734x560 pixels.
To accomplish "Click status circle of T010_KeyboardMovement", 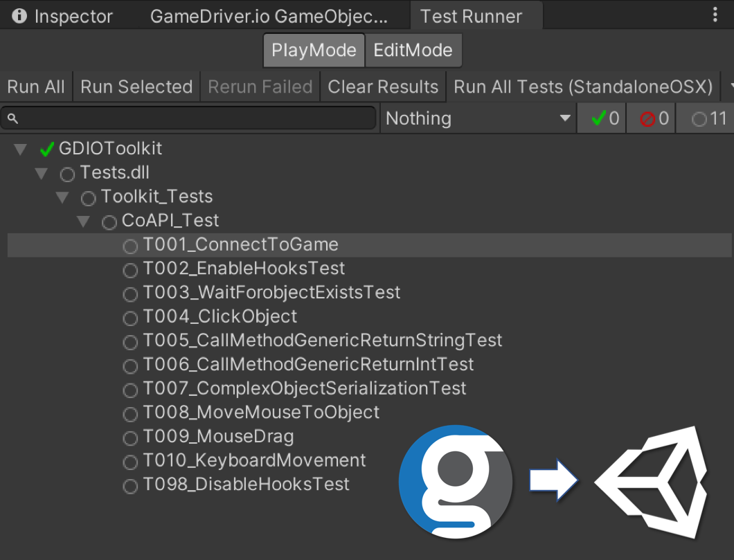I will pos(130,462).
